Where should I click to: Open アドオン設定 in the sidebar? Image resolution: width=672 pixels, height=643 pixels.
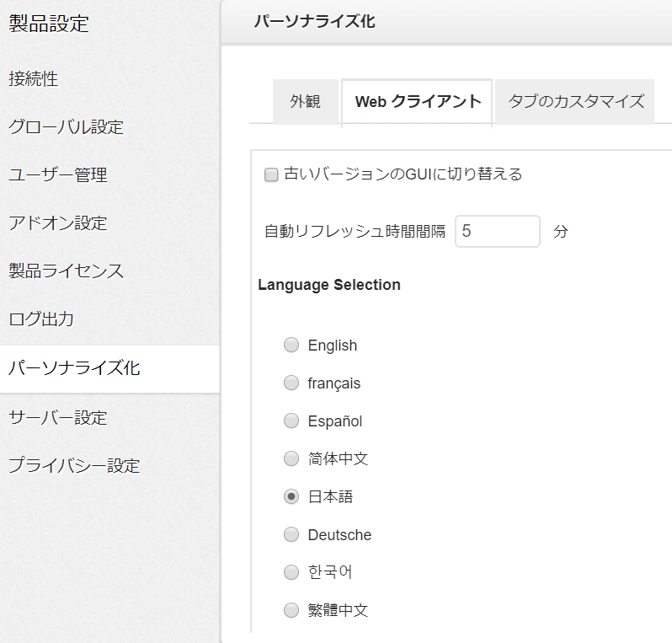[58, 223]
